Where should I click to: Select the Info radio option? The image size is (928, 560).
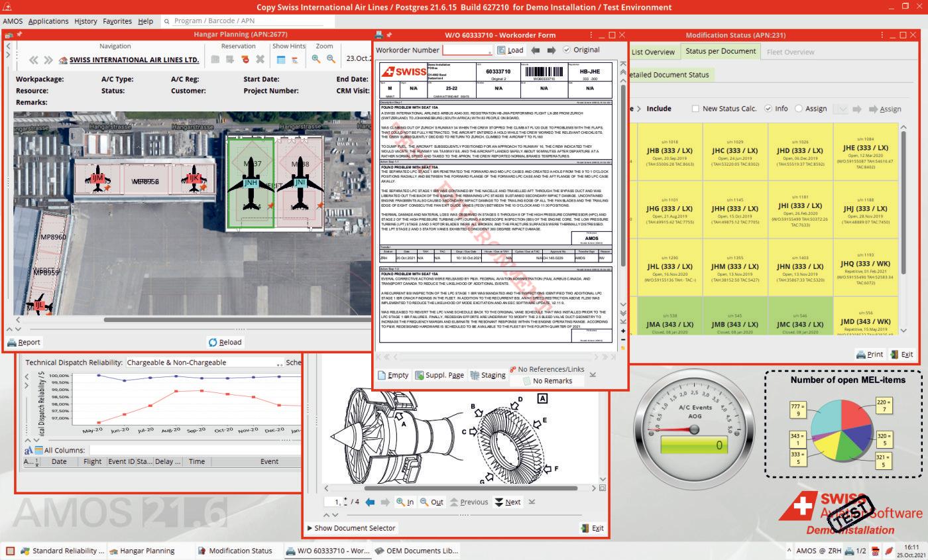coord(768,109)
